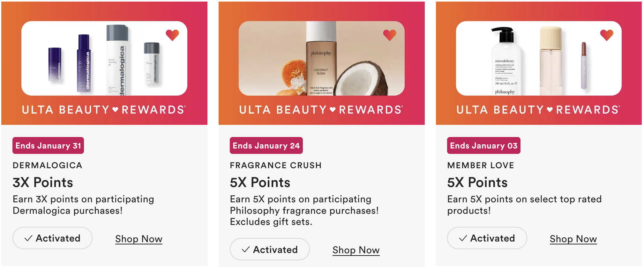The width and height of the screenshot is (644, 267).
Task: Click Ulta Beauty Rewards logo on Fragrance Crush banner
Action: [x=321, y=110]
